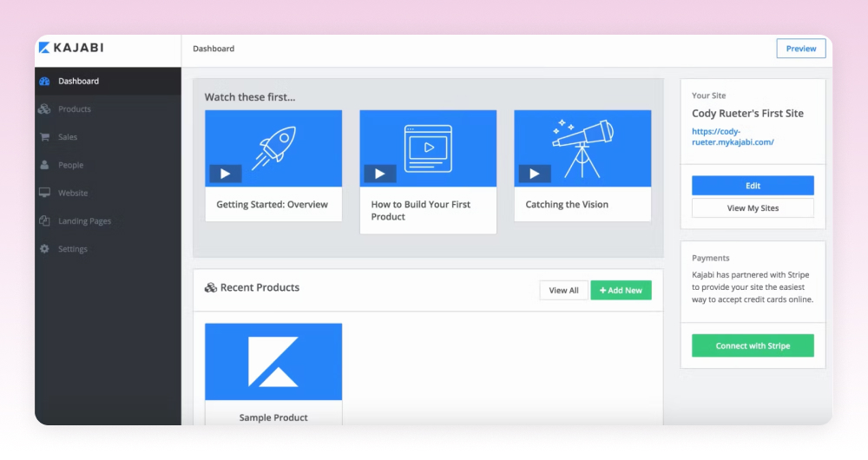Image resolution: width=868 pixels, height=460 pixels.
Task: Click the Preview button
Action: point(800,49)
